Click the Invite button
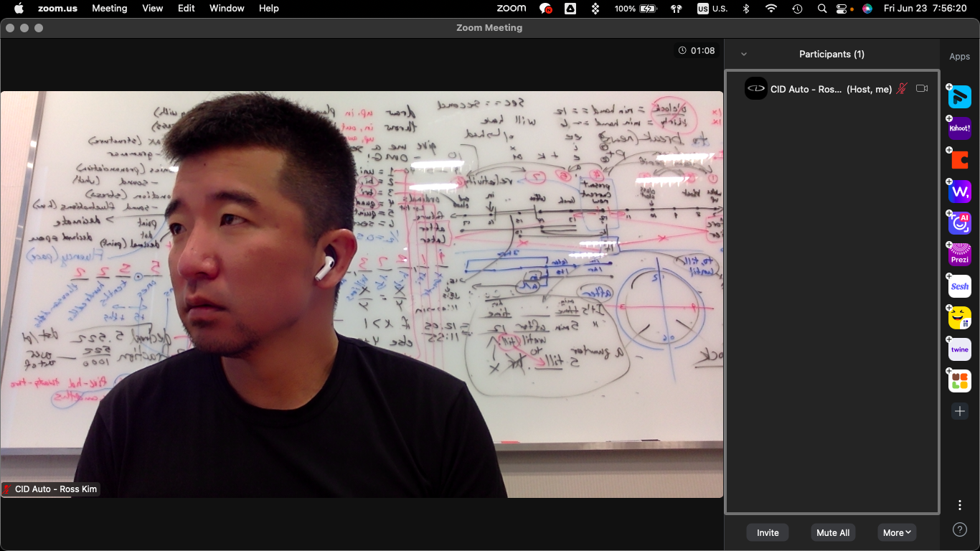 768,532
